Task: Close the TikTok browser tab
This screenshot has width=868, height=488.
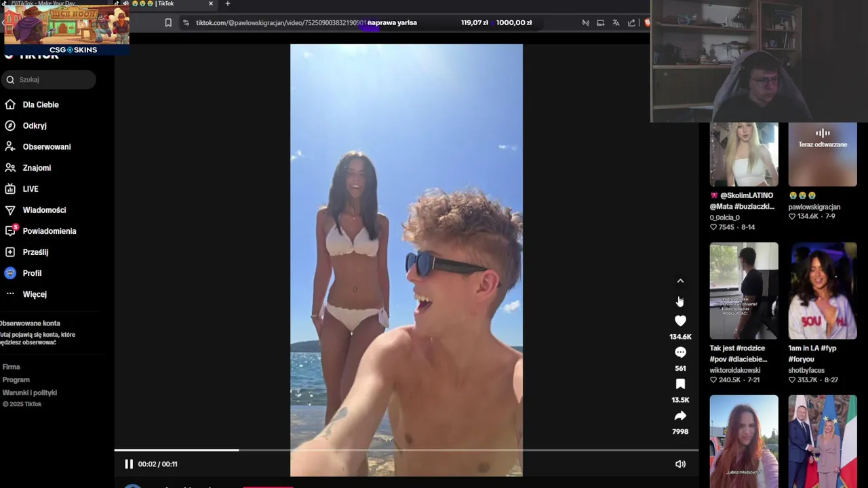Action: coord(211,3)
